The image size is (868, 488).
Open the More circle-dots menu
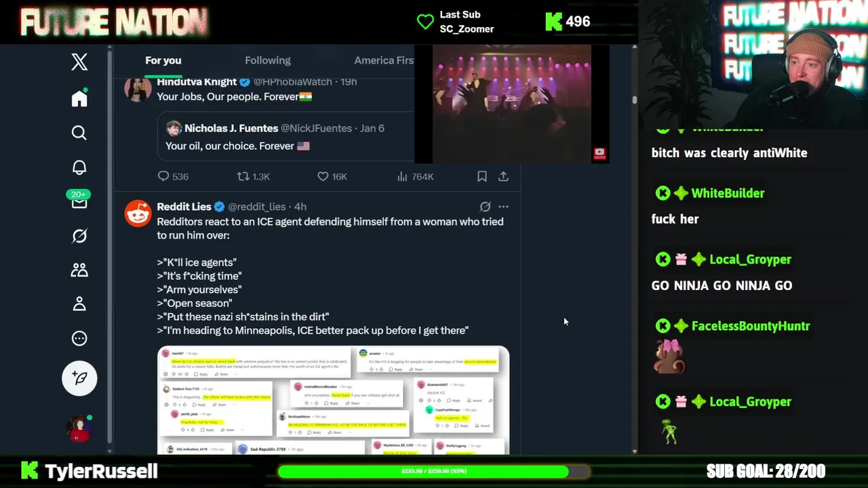(x=79, y=338)
